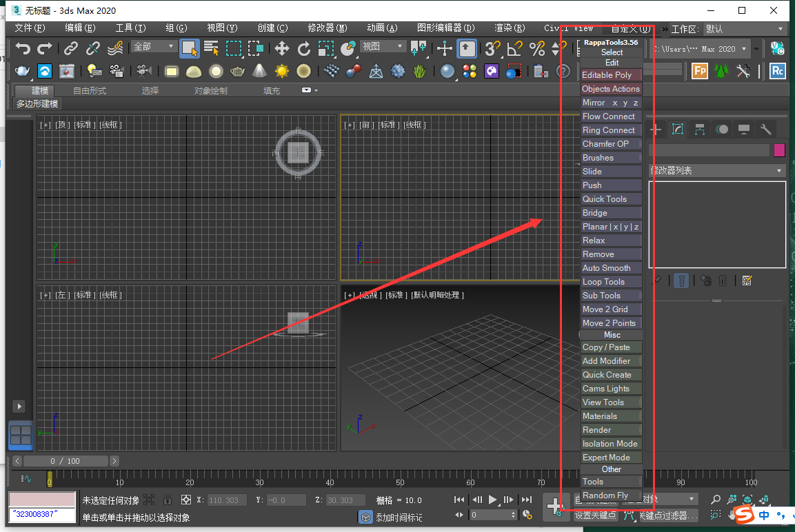Screen dimensions: 795x532
Task: Switch to the 自由形式 ribbon tab
Action: tap(90, 91)
